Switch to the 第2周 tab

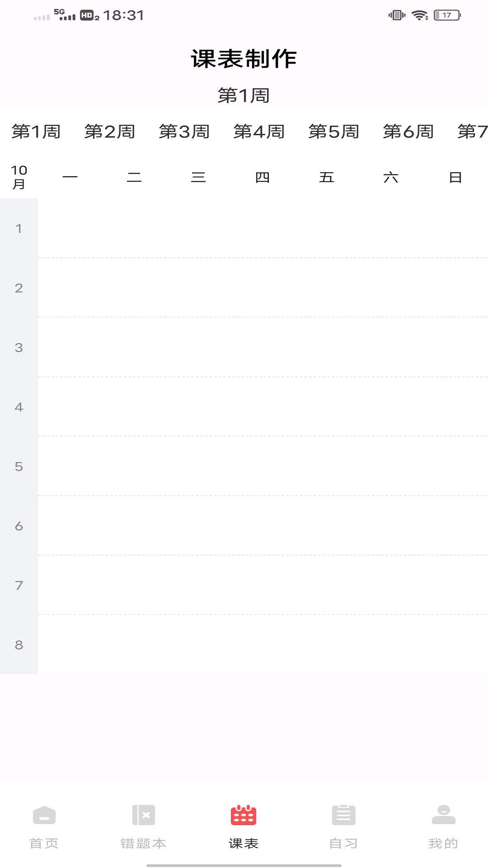110,132
